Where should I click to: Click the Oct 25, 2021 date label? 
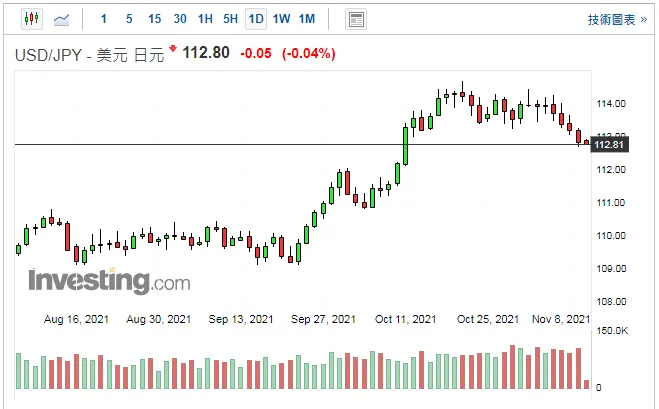pyautogui.click(x=488, y=319)
